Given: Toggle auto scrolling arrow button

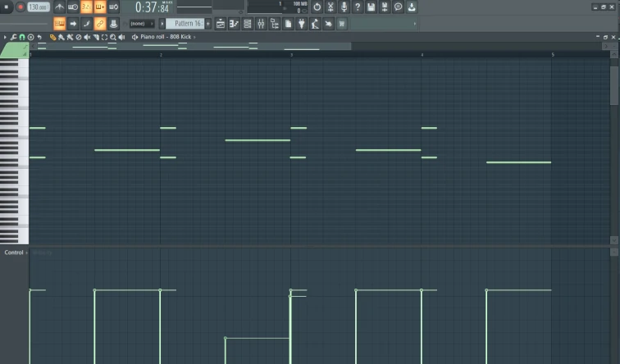Looking at the screenshot, I should (73, 24).
